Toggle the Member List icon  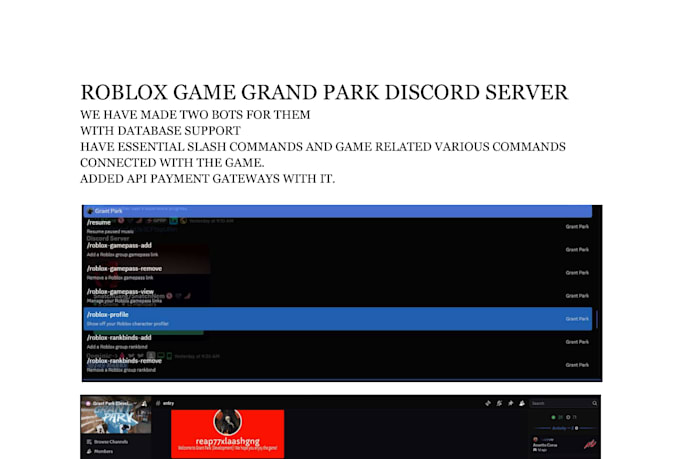[x=522, y=403]
